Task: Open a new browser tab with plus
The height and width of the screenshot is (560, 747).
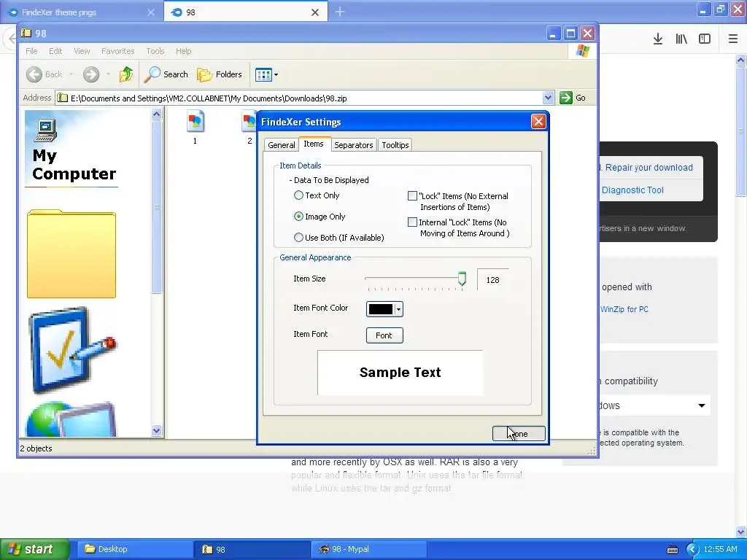Action: (x=340, y=12)
